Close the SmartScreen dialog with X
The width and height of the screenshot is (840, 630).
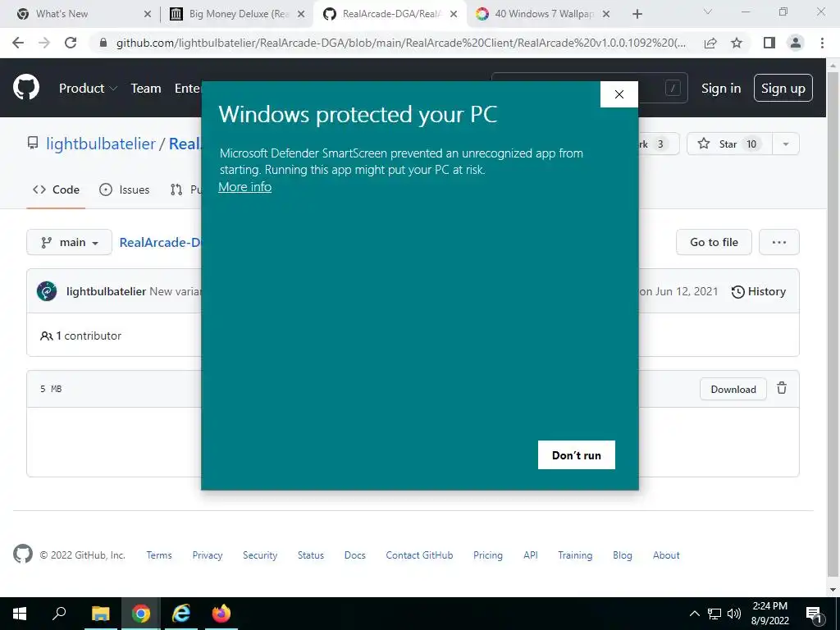[x=619, y=94]
